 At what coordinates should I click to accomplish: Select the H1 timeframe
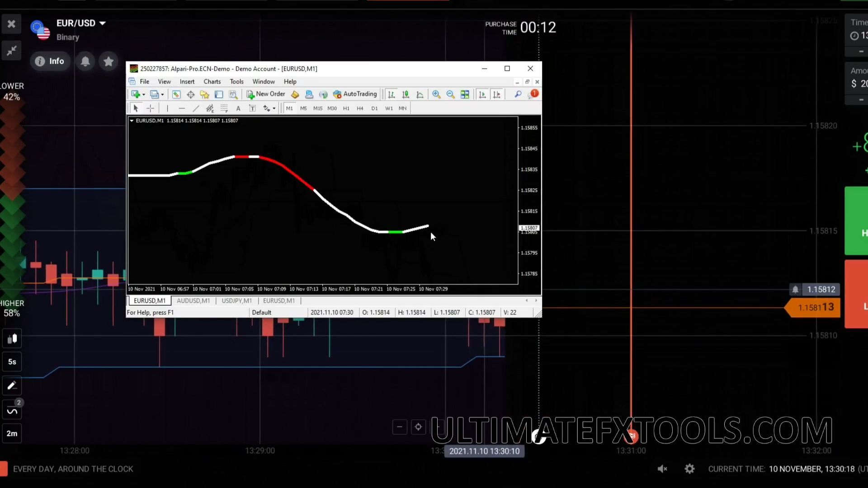(x=346, y=108)
